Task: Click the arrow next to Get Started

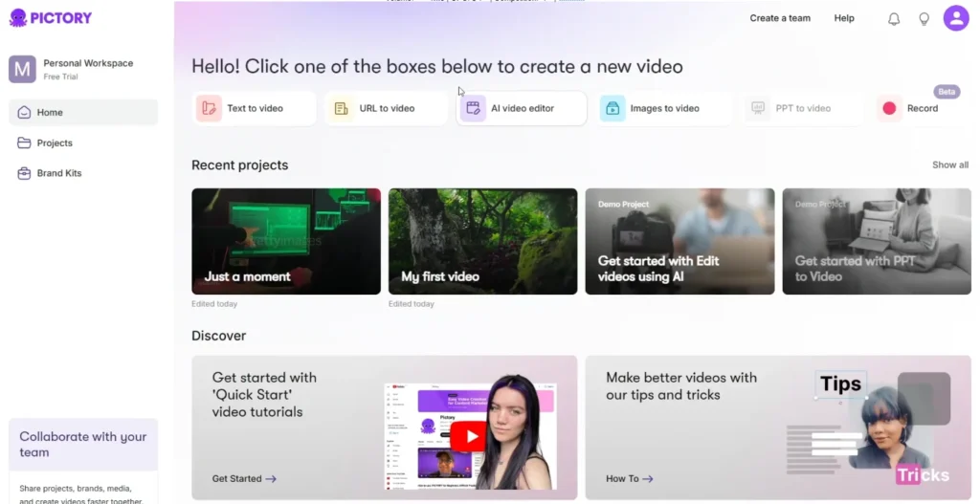Action: [271, 479]
